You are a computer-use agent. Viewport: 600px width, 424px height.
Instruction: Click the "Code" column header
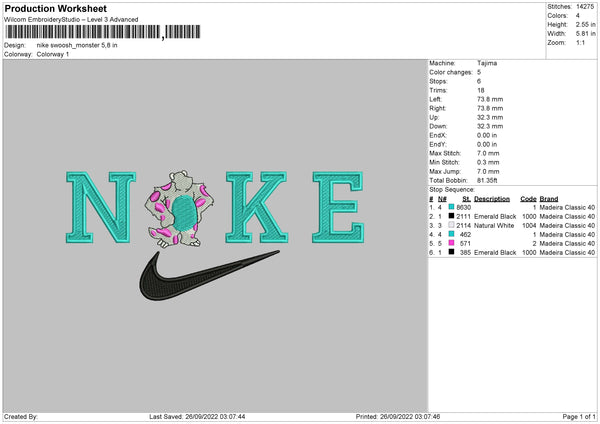(528, 199)
